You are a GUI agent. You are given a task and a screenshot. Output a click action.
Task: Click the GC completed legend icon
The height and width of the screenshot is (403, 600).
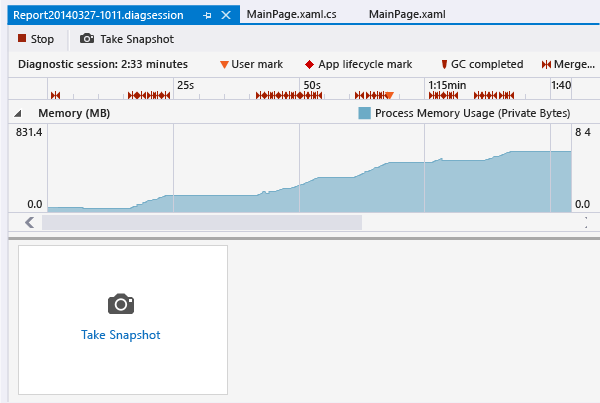point(444,64)
